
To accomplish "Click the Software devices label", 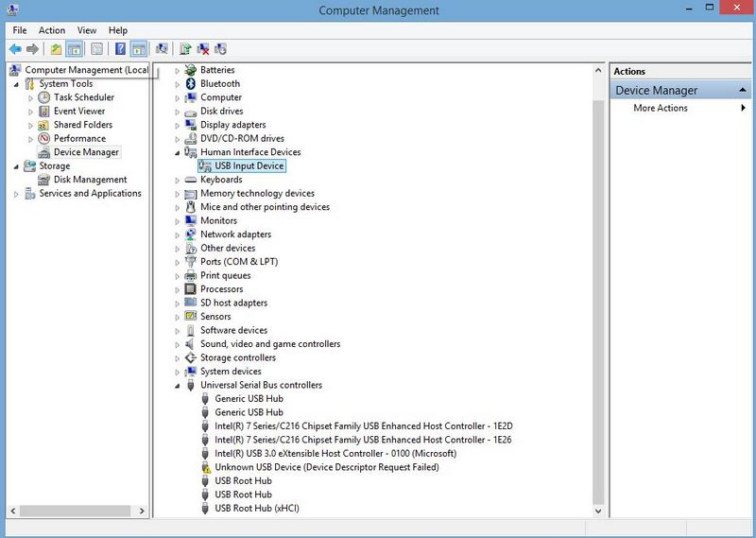I will click(x=233, y=330).
